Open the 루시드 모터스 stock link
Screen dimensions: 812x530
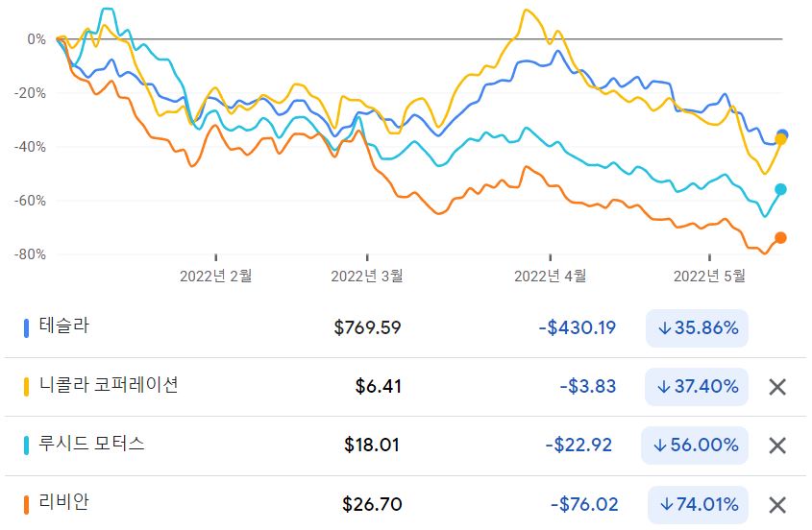tap(92, 445)
